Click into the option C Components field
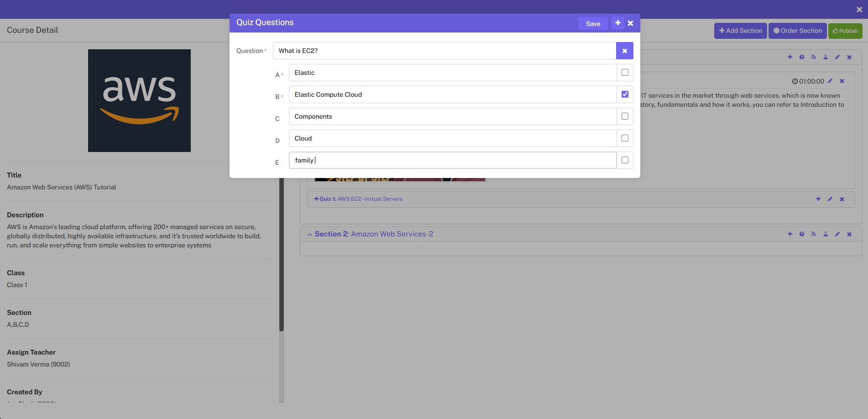 coord(452,116)
